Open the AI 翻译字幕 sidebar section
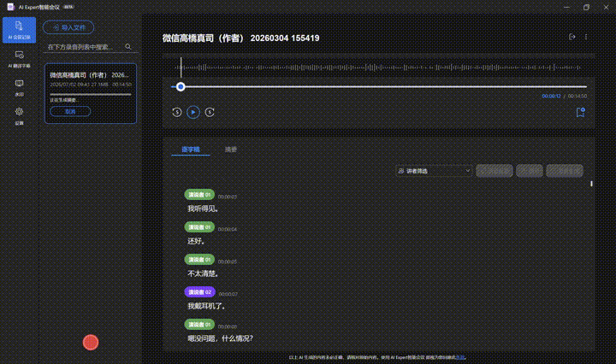Image resolution: width=616 pixels, height=364 pixels. [19, 59]
